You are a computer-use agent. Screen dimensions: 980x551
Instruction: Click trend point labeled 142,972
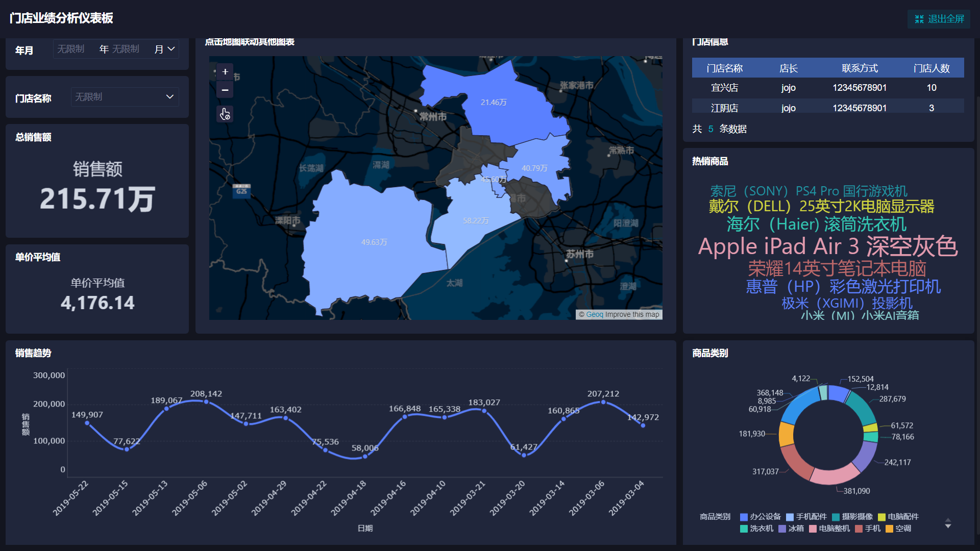tap(643, 425)
